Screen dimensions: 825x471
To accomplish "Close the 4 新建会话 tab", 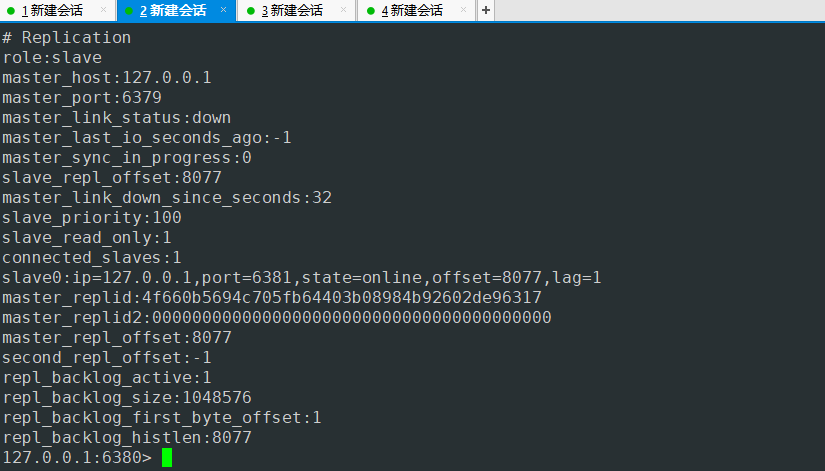I will point(464,10).
